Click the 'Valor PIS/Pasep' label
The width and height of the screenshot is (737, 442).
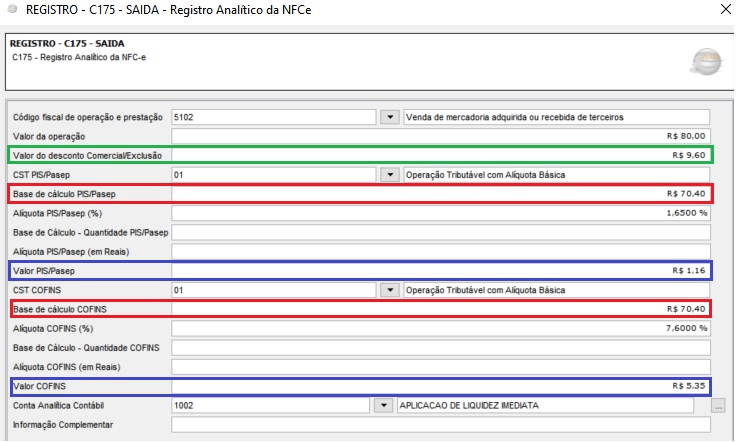click(44, 271)
